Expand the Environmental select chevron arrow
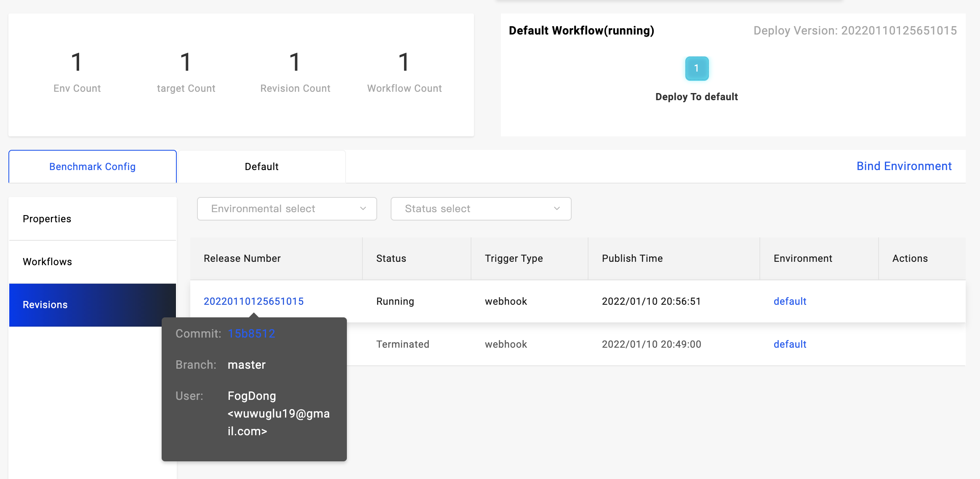980x479 pixels. (363, 209)
